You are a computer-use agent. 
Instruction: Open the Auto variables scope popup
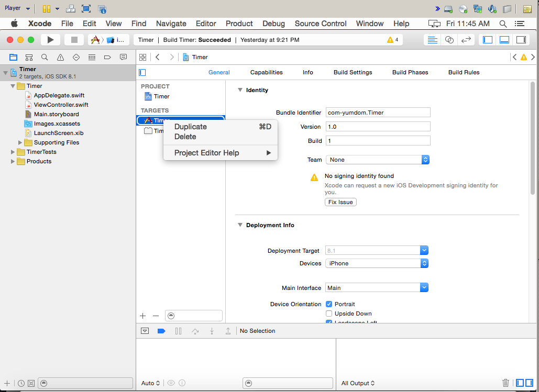[x=150, y=383]
